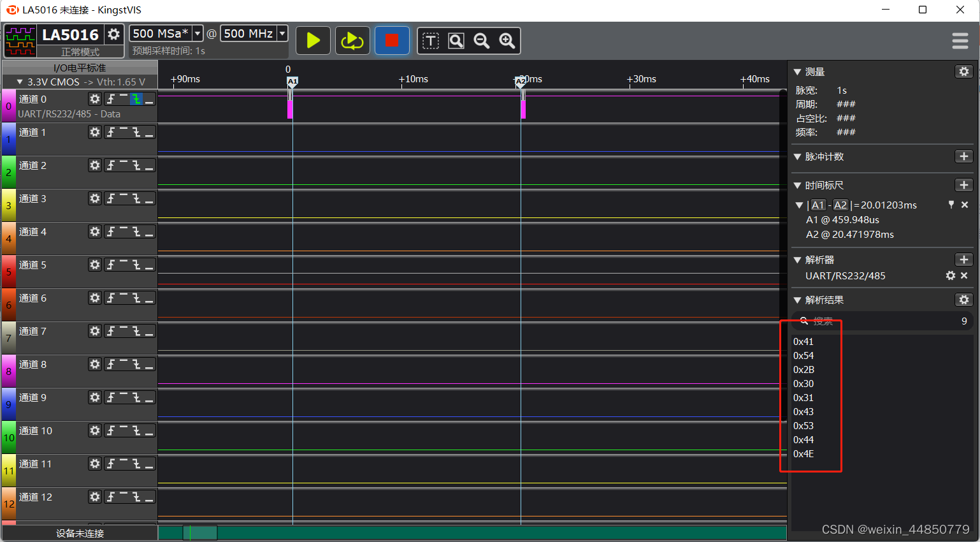The image size is (980, 542).
Task: Collapse the 测量 measurement section
Action: [x=797, y=72]
